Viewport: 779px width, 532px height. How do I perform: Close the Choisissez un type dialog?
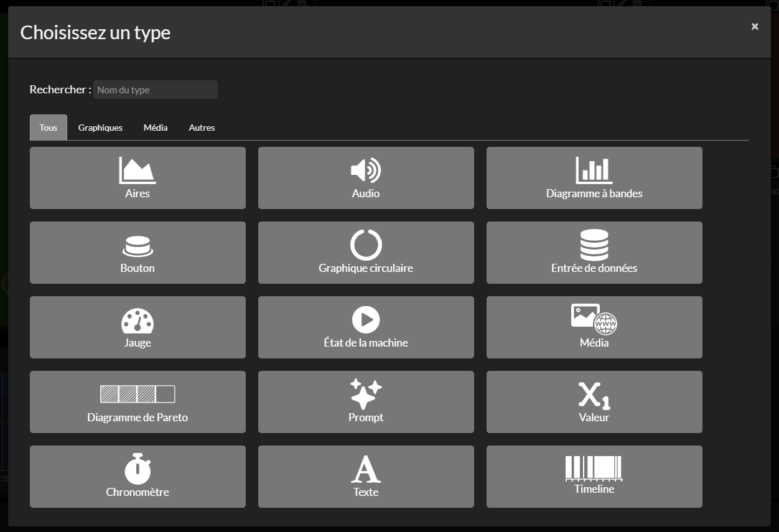[x=755, y=26]
